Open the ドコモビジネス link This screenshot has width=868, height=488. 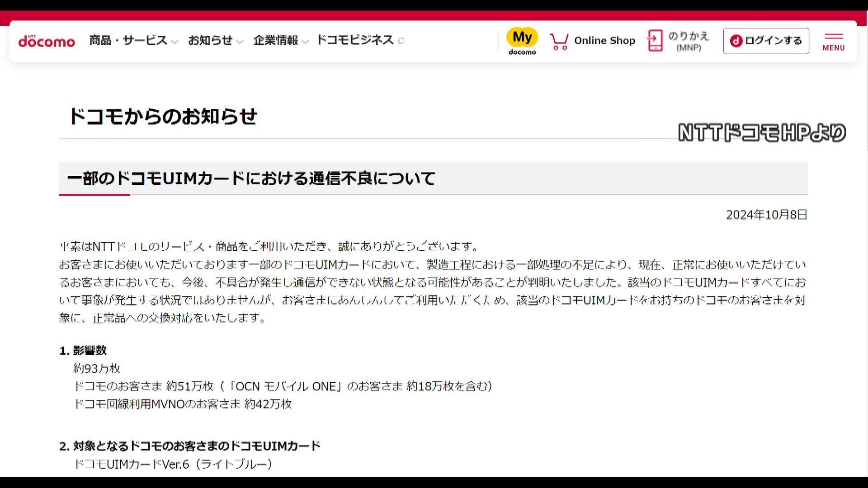click(x=355, y=40)
